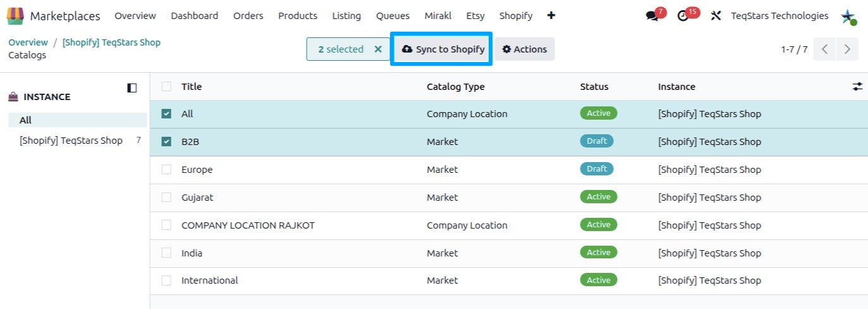Open the Gujarat catalog title

197,198
